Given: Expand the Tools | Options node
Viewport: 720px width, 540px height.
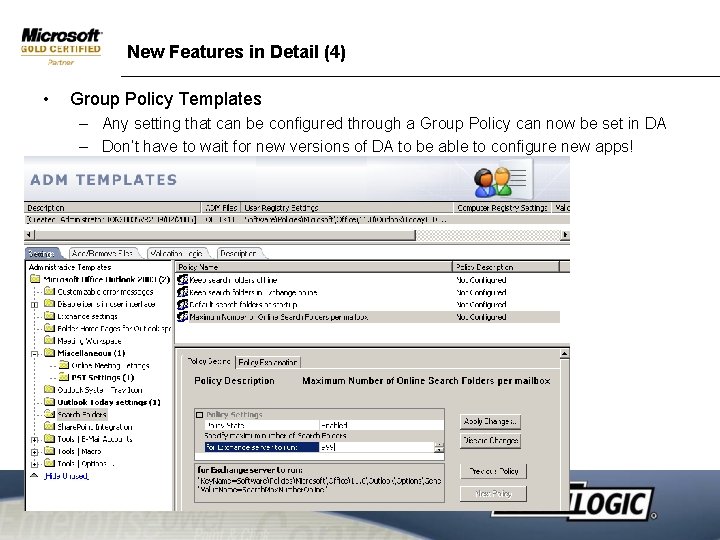Looking at the screenshot, I should [x=34, y=464].
